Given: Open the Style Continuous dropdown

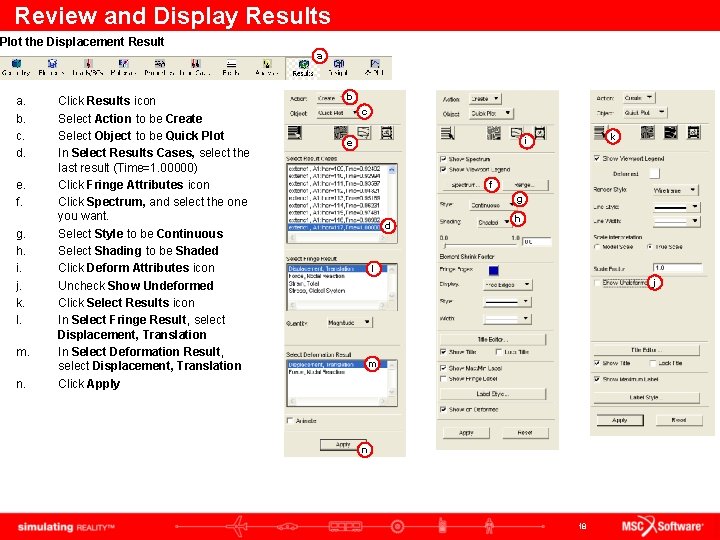Looking at the screenshot, I should 491,205.
